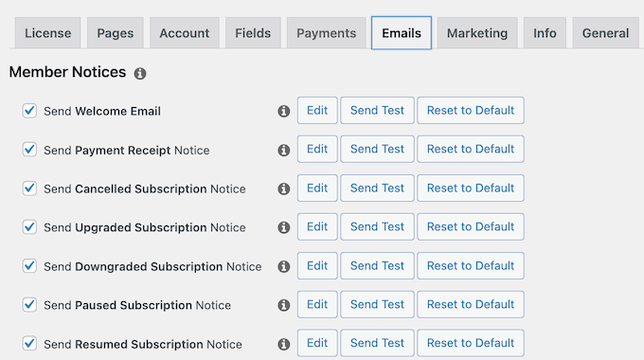Viewport: 644px width, 360px height.
Task: Click the "Send Resumed Subscription Notice" label
Action: click(143, 344)
